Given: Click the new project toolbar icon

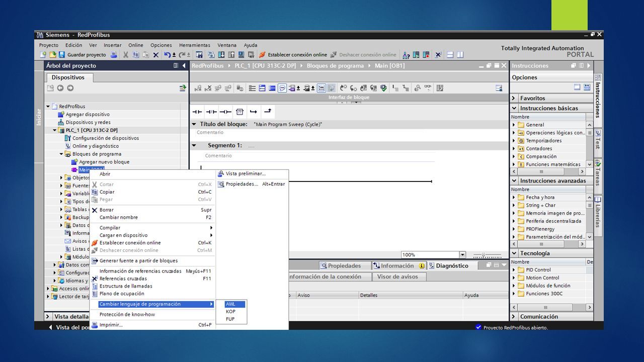Looking at the screenshot, I should pyautogui.click(x=43, y=55).
